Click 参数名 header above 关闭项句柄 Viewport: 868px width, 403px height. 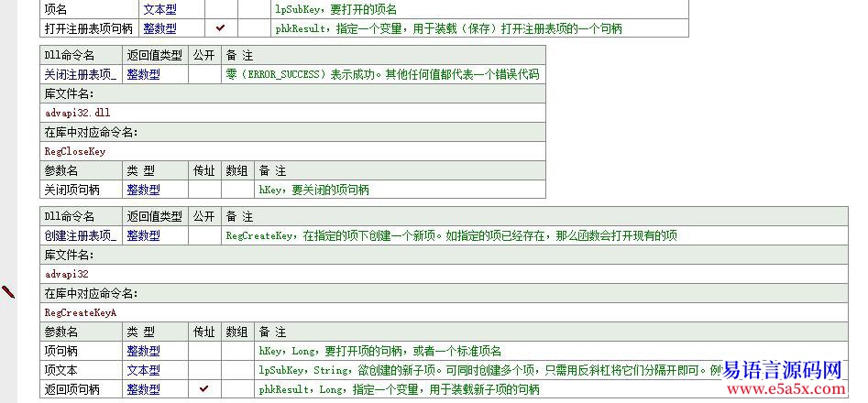60,170
